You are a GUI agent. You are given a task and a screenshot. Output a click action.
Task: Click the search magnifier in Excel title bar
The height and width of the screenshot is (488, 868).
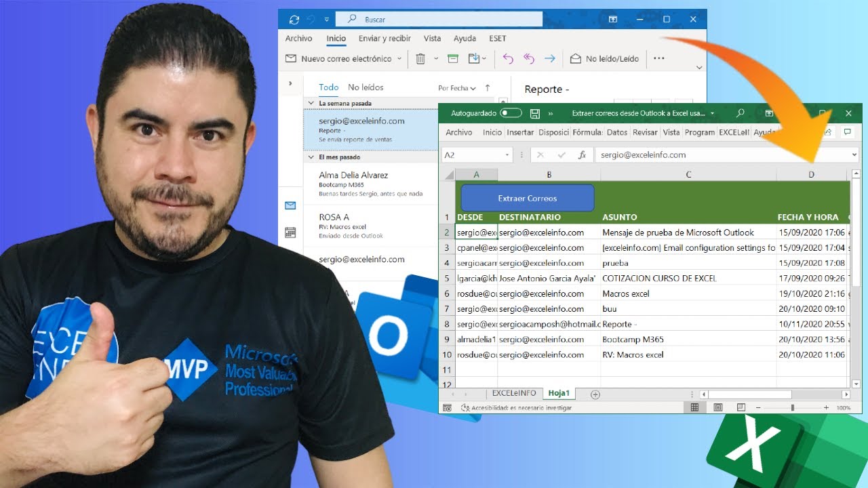coord(740,113)
